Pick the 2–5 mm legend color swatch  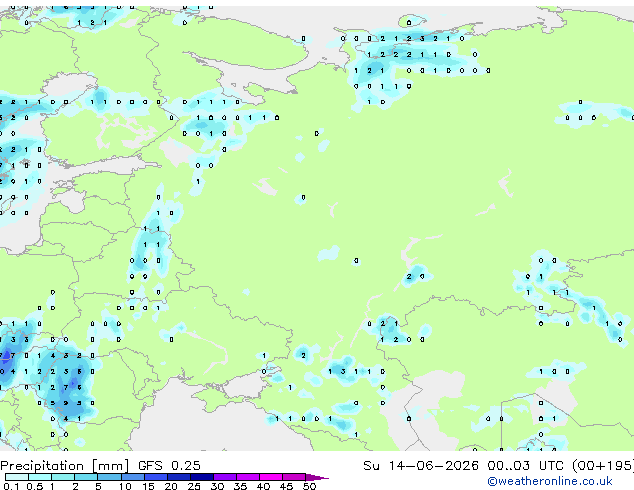(x=86, y=477)
